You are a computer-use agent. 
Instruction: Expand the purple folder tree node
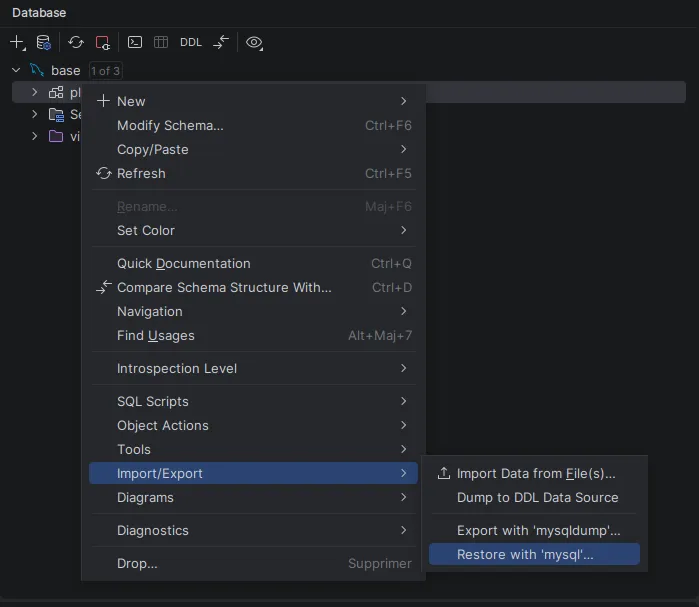point(35,136)
